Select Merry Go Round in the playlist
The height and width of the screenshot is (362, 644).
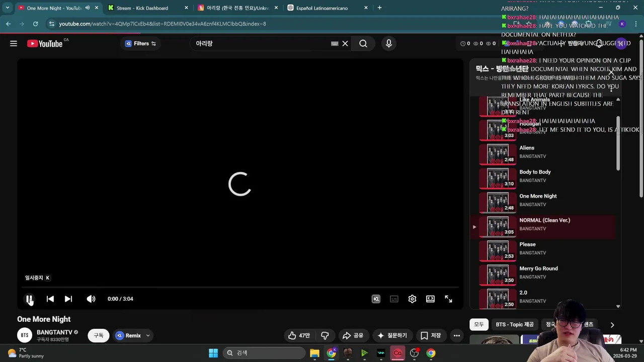(543, 275)
